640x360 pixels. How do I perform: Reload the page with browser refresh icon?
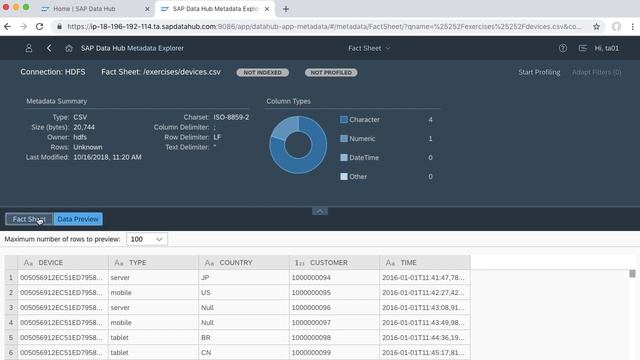coord(39,27)
